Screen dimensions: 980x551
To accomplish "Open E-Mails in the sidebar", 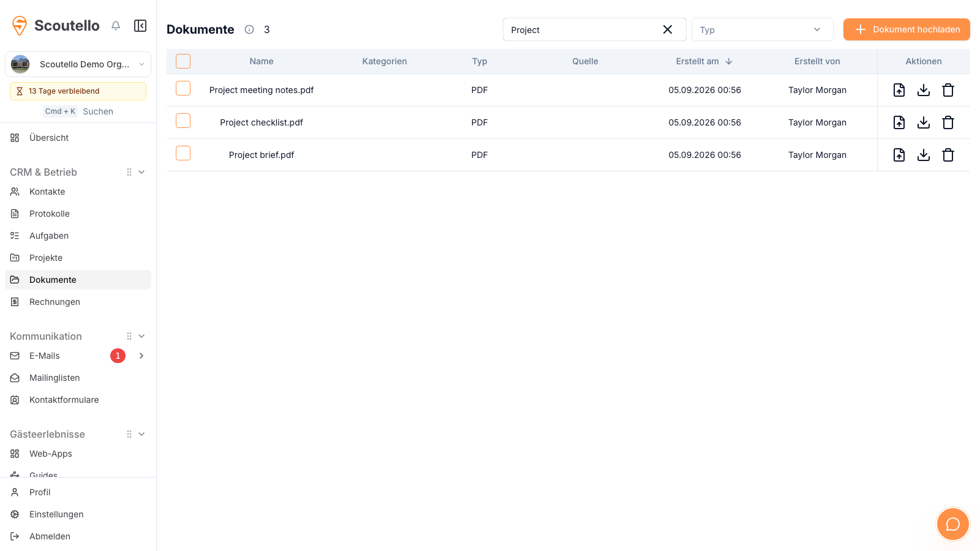I will tap(45, 356).
